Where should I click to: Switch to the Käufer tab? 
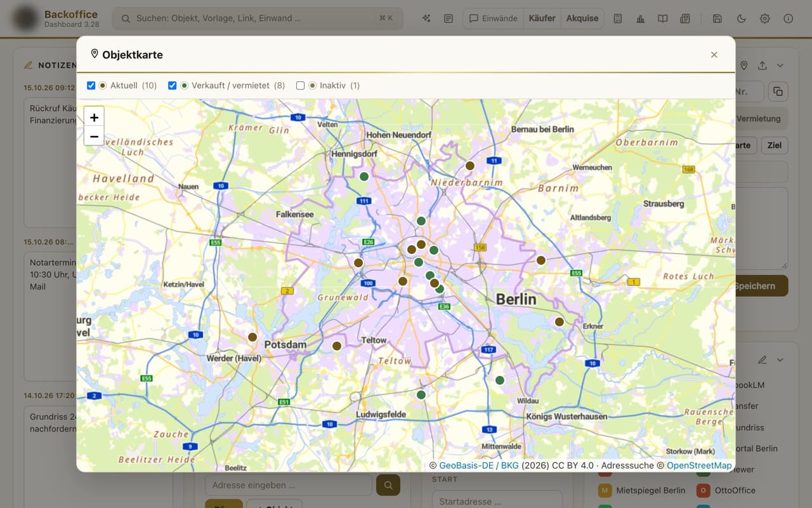542,18
